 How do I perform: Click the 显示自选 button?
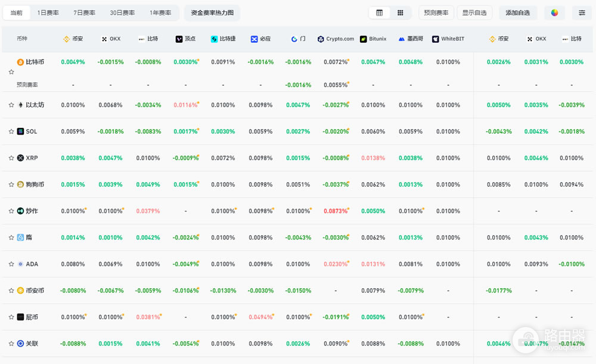pos(474,13)
